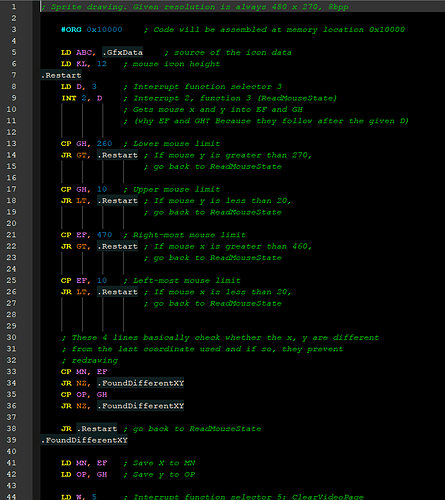Click the .Restart target on the line 38 JR
Viewport: 445px width, 500px height.
(97, 429)
